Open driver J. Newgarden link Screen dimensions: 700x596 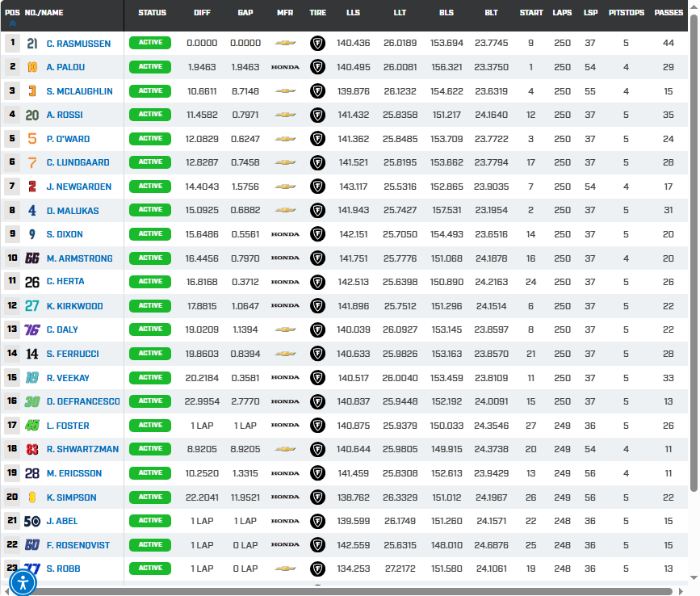click(79, 187)
